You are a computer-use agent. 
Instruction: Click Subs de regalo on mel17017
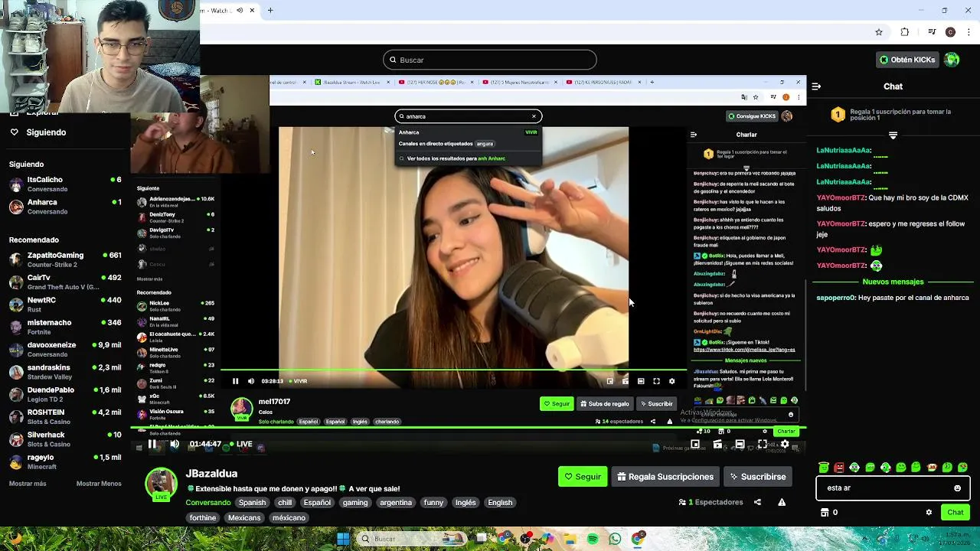[605, 403]
